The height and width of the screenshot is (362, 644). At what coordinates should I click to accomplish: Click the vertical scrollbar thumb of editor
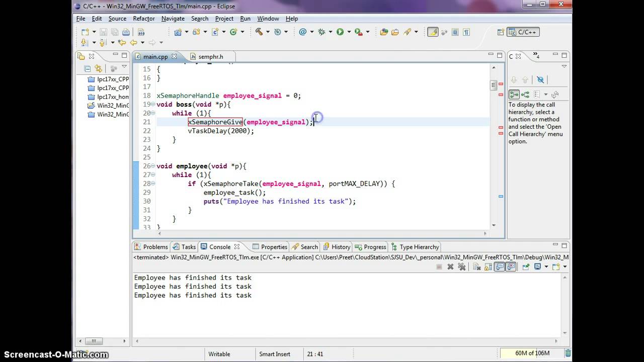(494, 85)
